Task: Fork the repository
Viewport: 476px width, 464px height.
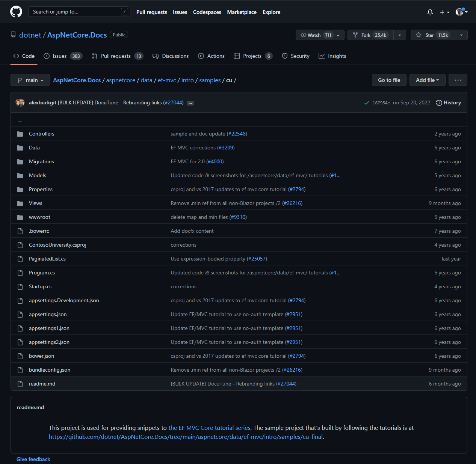Action: 370,35
